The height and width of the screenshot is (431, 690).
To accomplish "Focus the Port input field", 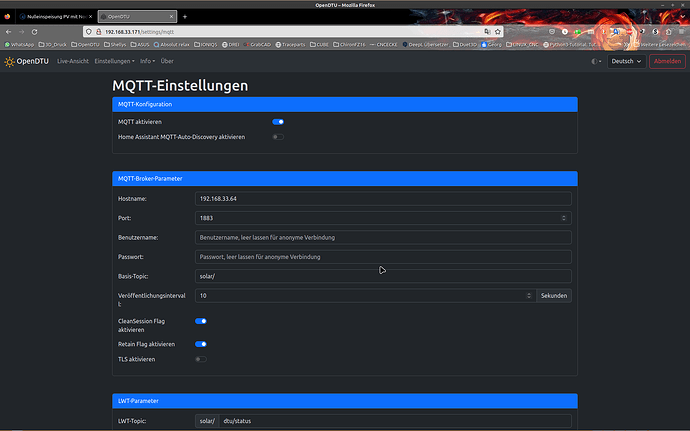I will (x=383, y=218).
